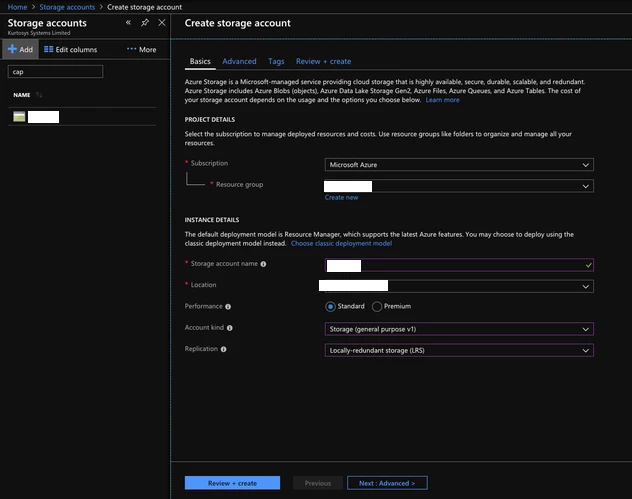Collapse the Storage accounts blade with double chevron
632x499 pixels.
coord(128,23)
